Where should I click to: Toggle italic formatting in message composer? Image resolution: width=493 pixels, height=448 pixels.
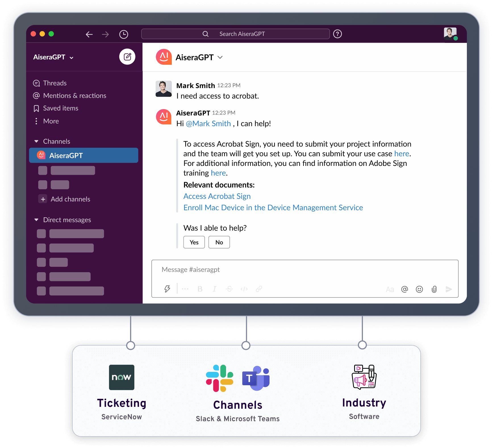pos(214,289)
